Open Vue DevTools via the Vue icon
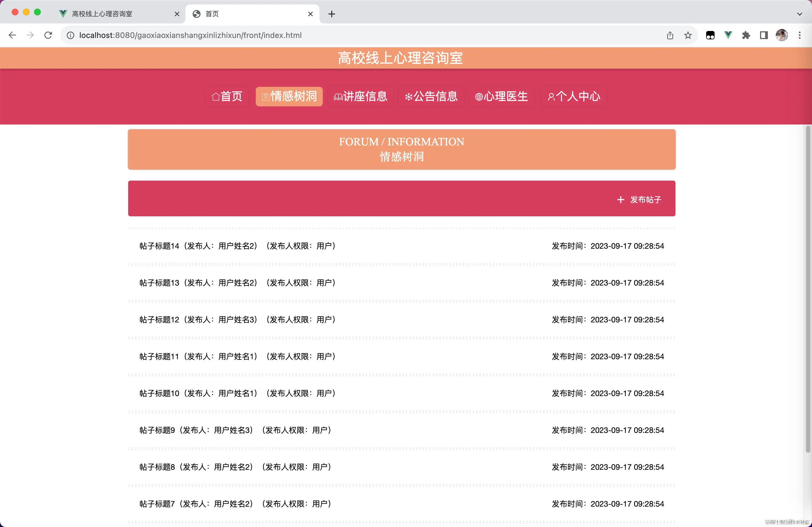Screen dimensions: 812x527 pos(728,35)
